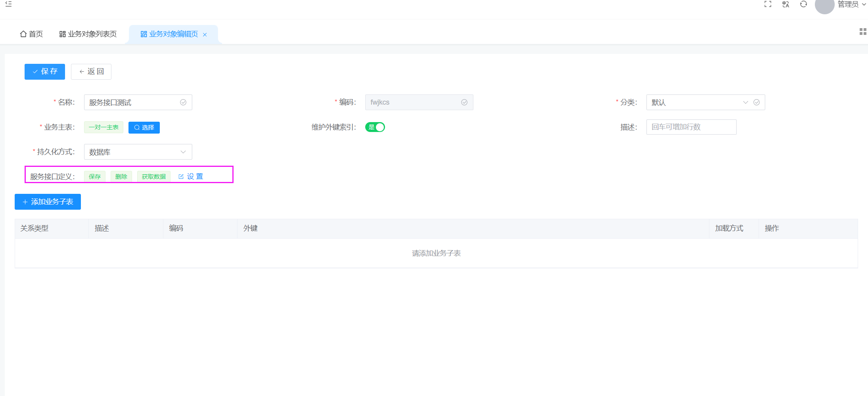The height and width of the screenshot is (396, 868).
Task: Switch to 业务对象列表页 tab
Action: click(x=88, y=34)
